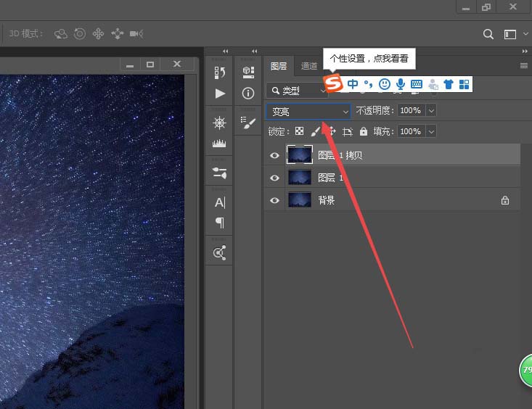532x409 pixels.
Task: Hide the 背景 layer with eye icon
Action: click(274, 201)
